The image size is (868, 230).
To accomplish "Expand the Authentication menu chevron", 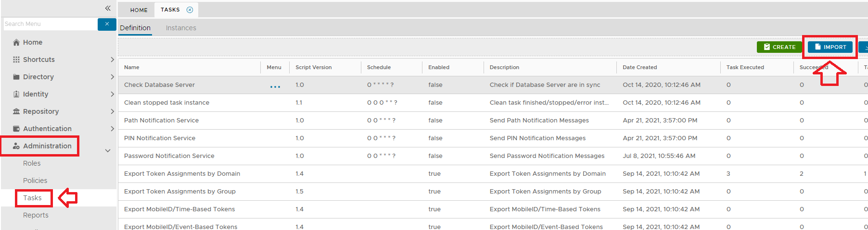I will [112, 129].
